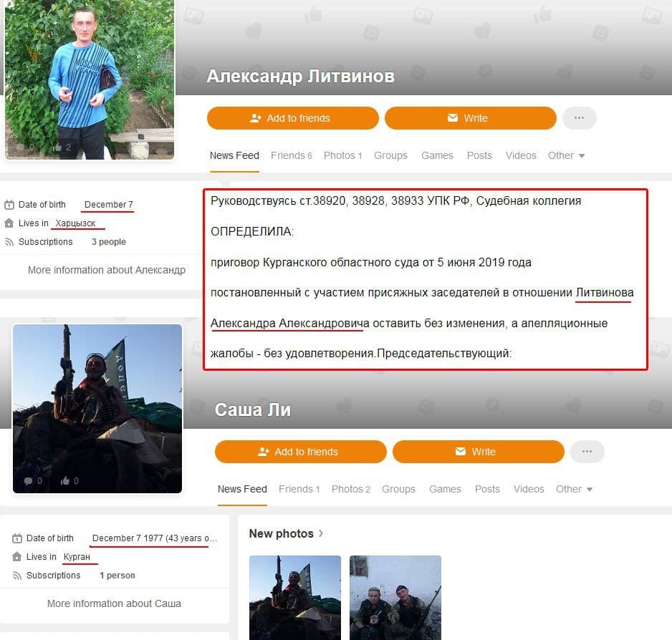Click the three-dots more button on Саша Ли profile

(x=587, y=452)
